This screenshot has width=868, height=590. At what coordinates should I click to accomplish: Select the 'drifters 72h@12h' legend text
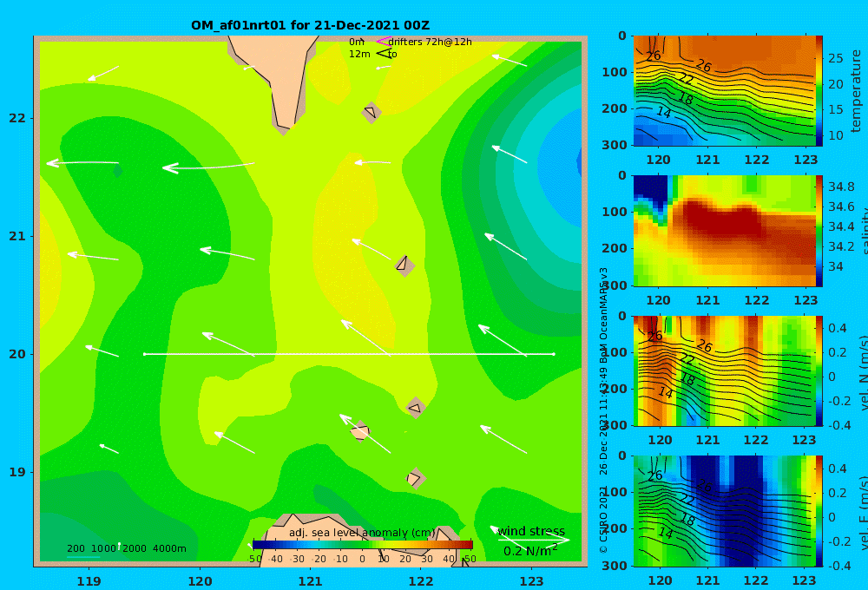[x=430, y=42]
